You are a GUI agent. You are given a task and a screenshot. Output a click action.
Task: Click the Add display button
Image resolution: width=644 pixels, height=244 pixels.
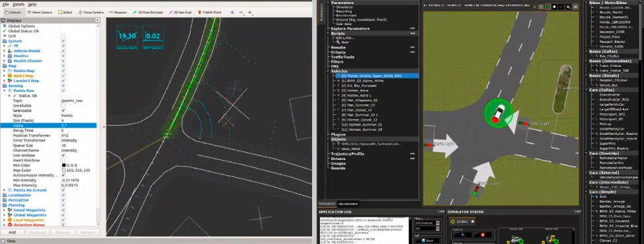(13, 232)
